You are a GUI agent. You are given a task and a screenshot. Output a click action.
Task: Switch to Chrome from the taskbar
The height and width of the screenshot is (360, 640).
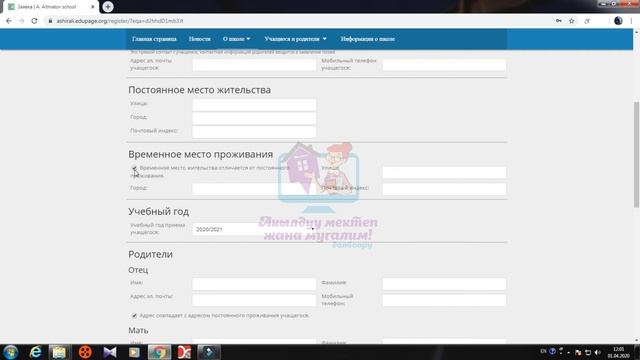coord(159,352)
